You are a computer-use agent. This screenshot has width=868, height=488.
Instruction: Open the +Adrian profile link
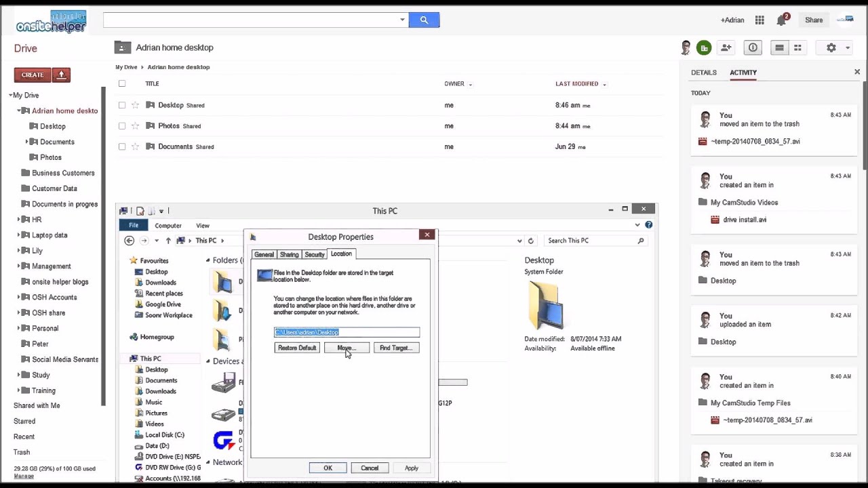732,20
